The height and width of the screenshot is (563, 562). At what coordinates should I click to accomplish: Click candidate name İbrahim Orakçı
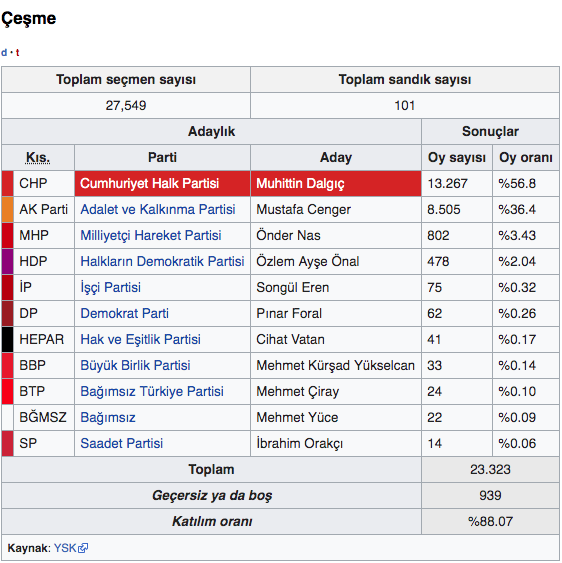299,443
